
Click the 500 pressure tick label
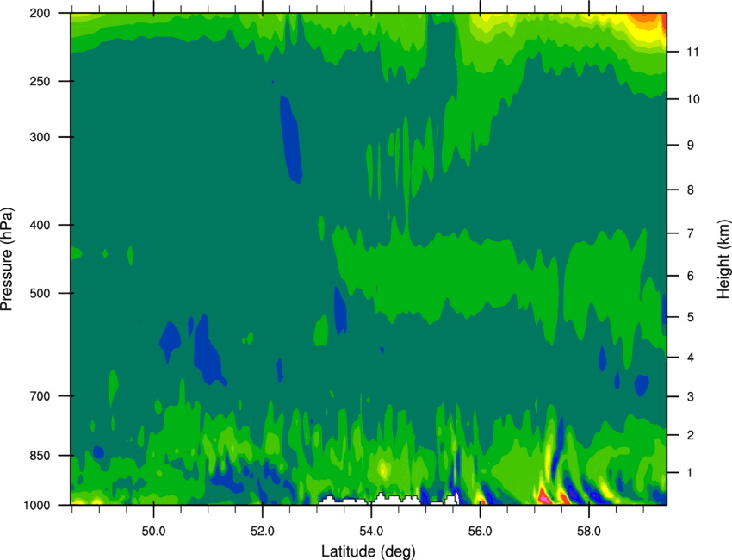coord(40,293)
